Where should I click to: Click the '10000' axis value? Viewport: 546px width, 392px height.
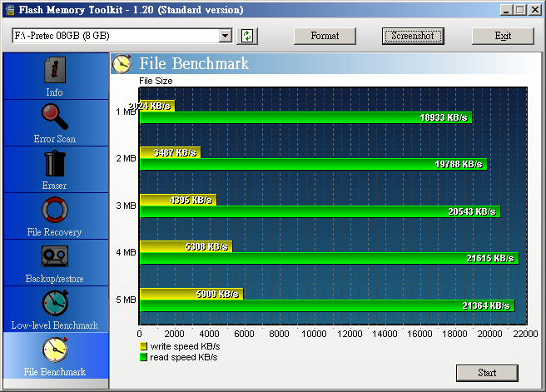coord(314,334)
